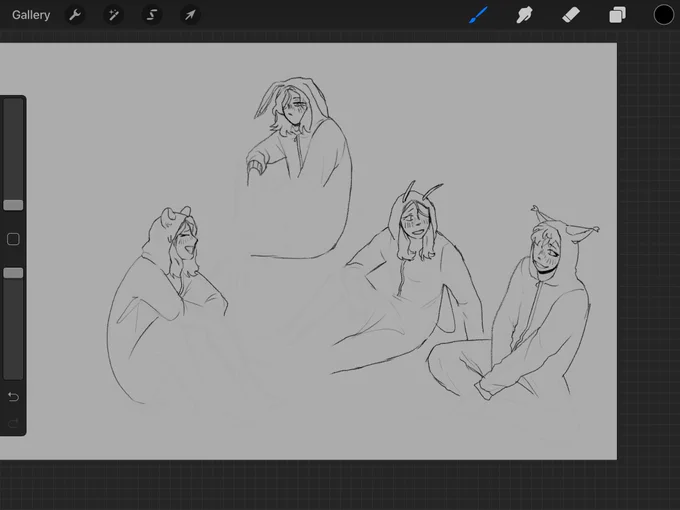
Task: Select the Eraser tool
Action: pos(571,15)
